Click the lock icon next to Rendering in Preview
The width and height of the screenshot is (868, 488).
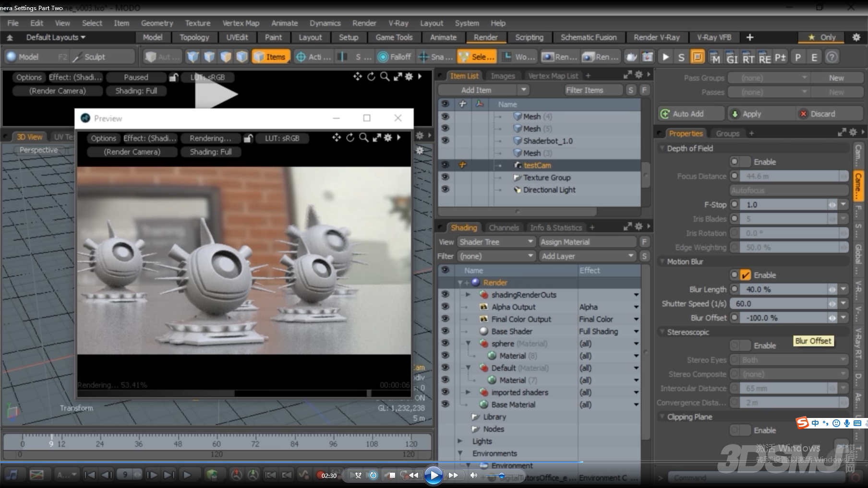pyautogui.click(x=248, y=138)
